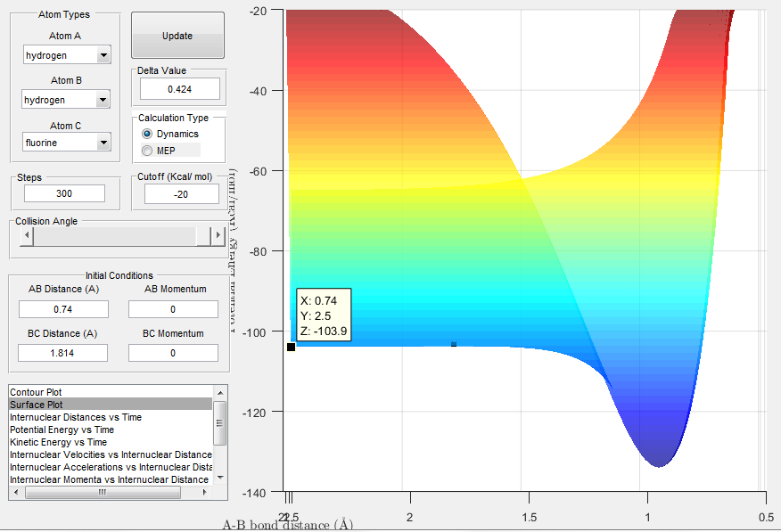
Task: Click the AB Distance input field
Action: [64, 309]
